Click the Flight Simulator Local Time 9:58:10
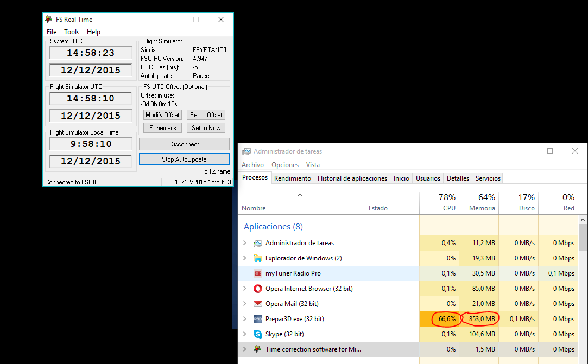Screen dimensions: 588x364 (91, 144)
